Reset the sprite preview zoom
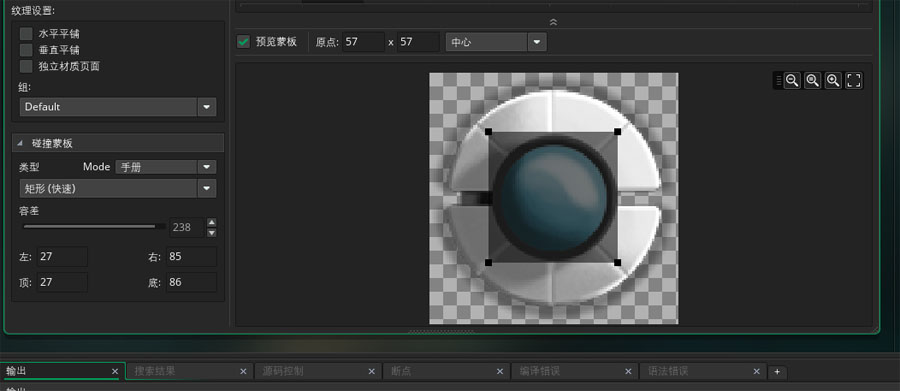This screenshot has height=391, width=900. (x=813, y=80)
